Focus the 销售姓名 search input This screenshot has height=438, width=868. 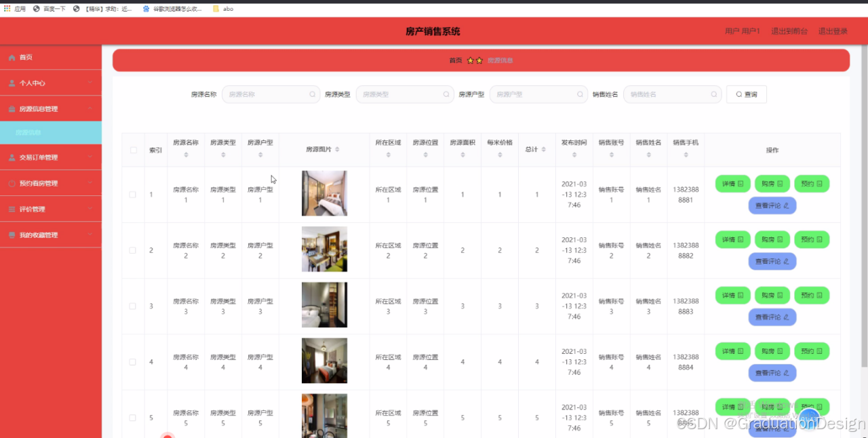pyautogui.click(x=673, y=94)
